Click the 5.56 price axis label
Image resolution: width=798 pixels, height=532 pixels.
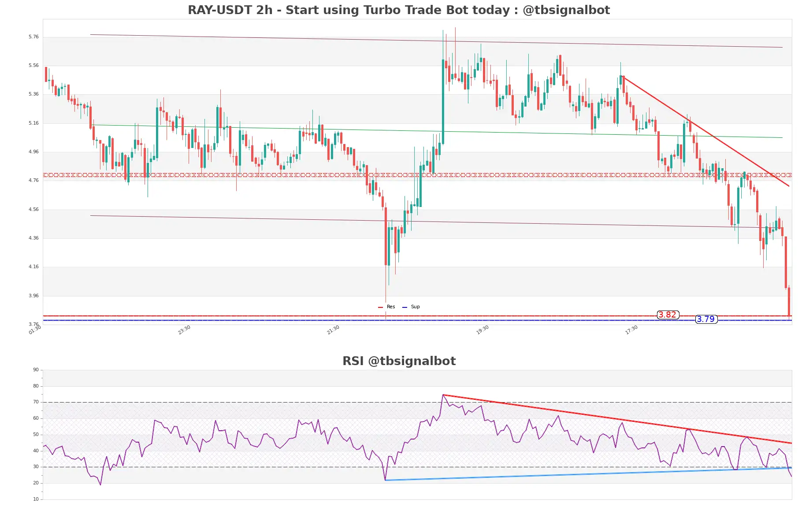[33, 65]
